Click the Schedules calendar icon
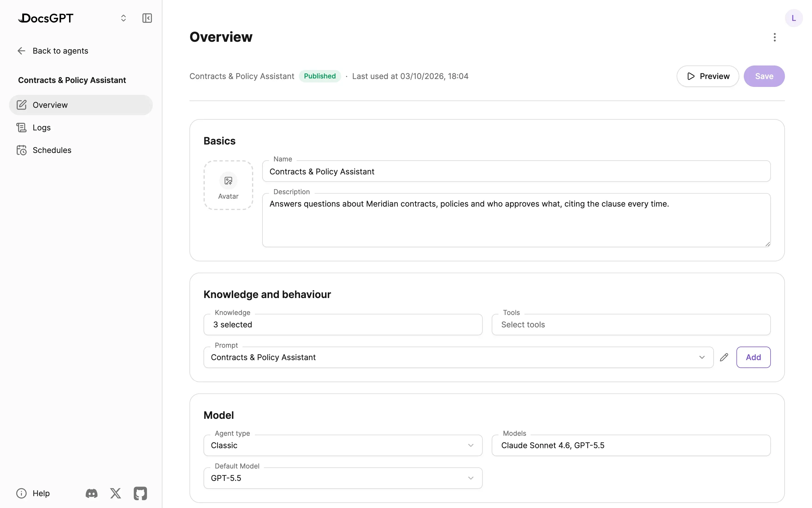The height and width of the screenshot is (508, 812). click(21, 150)
